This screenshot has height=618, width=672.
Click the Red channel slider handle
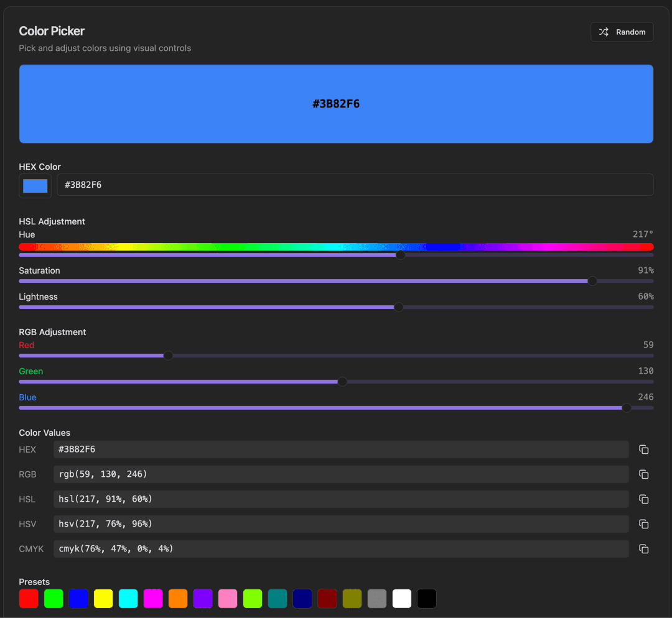(x=168, y=355)
